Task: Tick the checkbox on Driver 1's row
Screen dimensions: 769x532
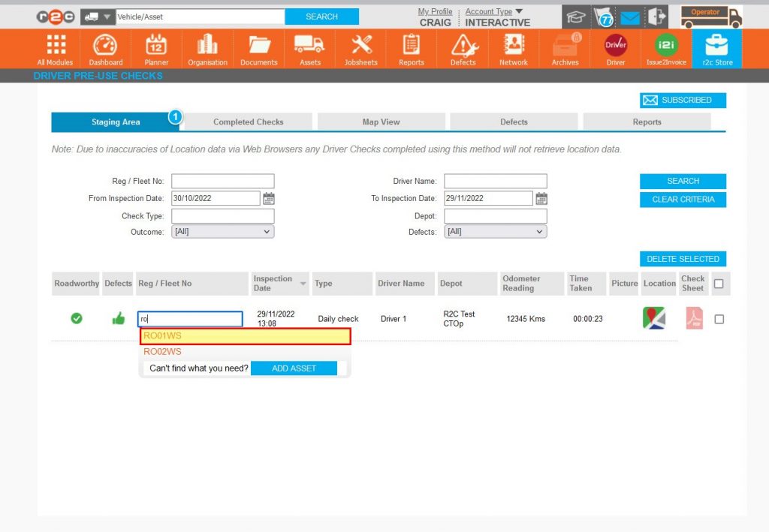Action: (719, 318)
